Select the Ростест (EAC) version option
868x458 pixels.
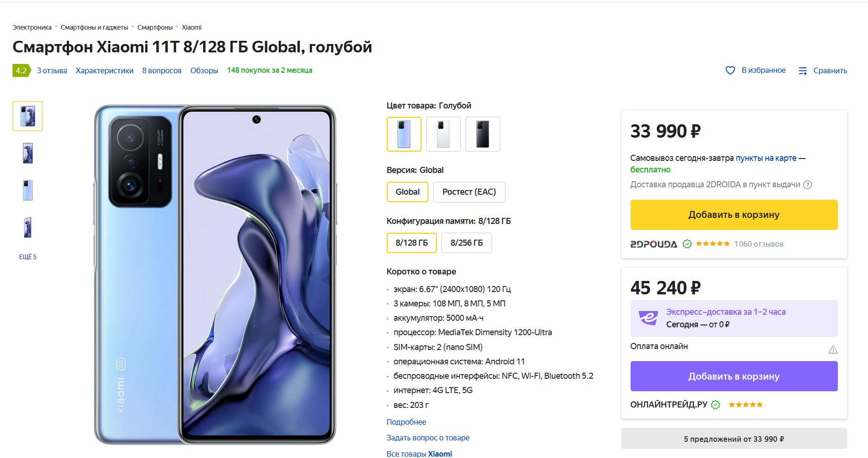(469, 192)
